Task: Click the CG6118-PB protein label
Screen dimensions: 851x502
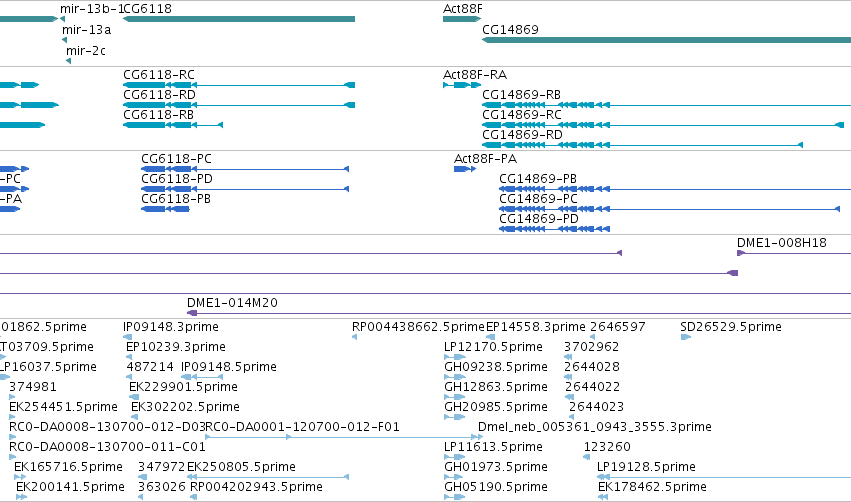Action: [176, 199]
